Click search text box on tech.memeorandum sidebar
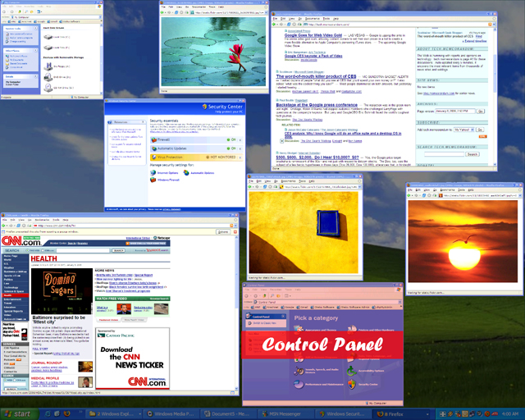The image size is (525, 420). [x=444, y=154]
